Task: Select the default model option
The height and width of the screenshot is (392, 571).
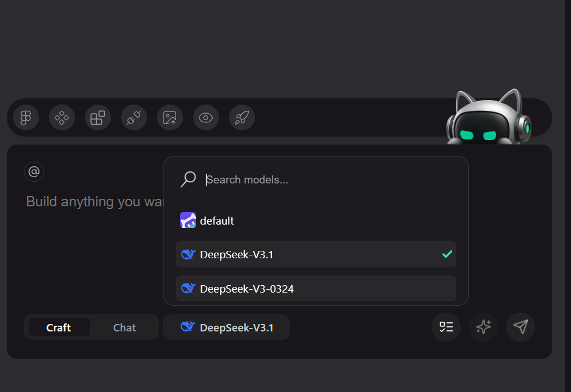Action: click(x=316, y=221)
